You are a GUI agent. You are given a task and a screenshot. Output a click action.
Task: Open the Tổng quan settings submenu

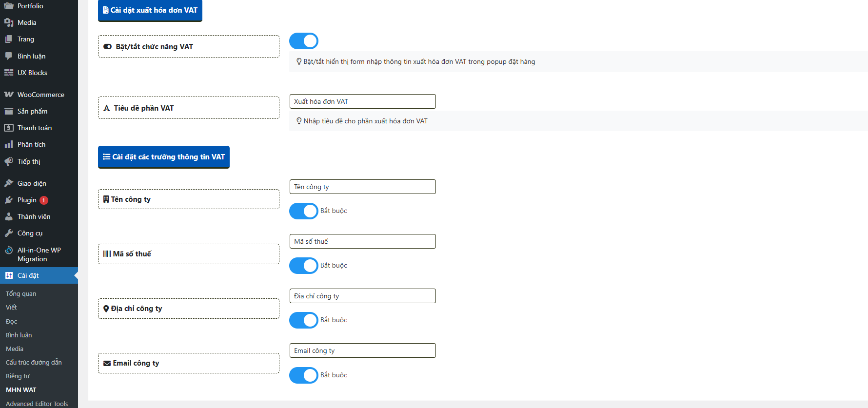click(21, 293)
